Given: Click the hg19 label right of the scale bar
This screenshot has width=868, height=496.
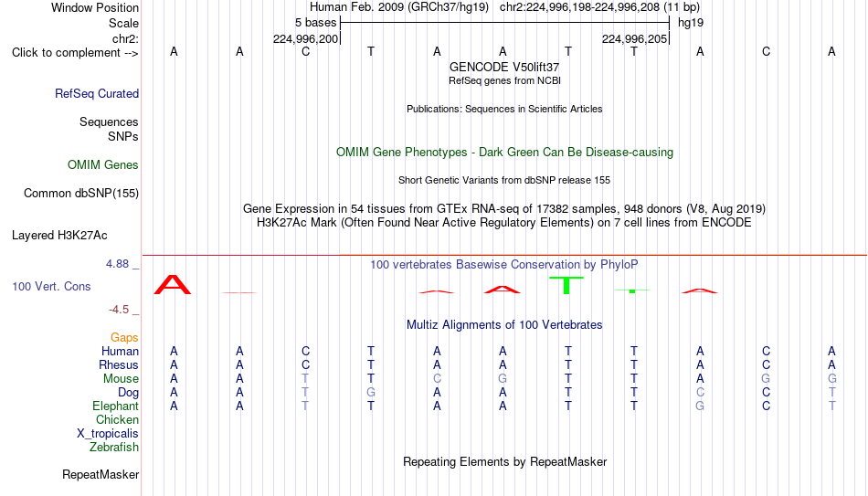Looking at the screenshot, I should [691, 23].
